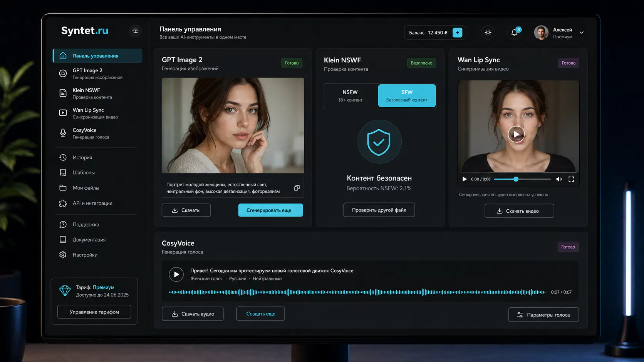Click the Премиум diamond icon
Viewport: 644px width, 362px height.
(65, 290)
